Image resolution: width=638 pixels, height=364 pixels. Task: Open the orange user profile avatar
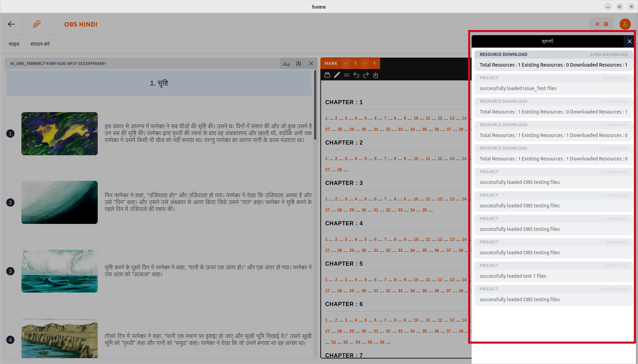625,24
